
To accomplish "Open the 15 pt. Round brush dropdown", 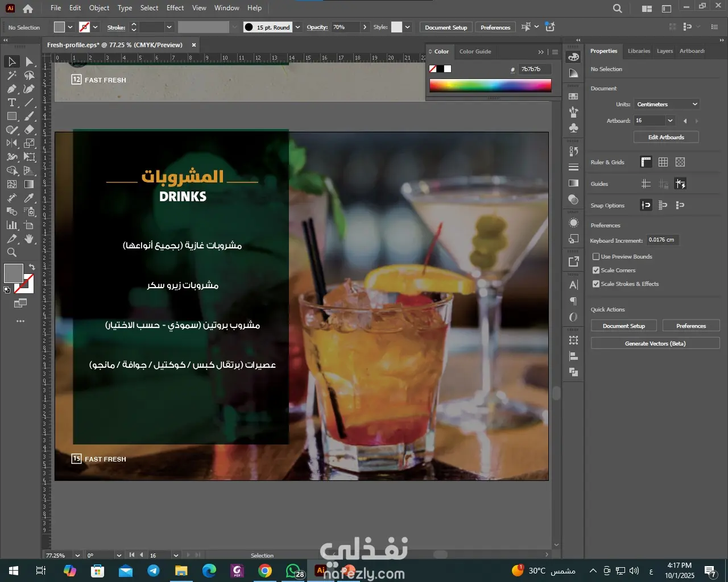I will pos(297,27).
